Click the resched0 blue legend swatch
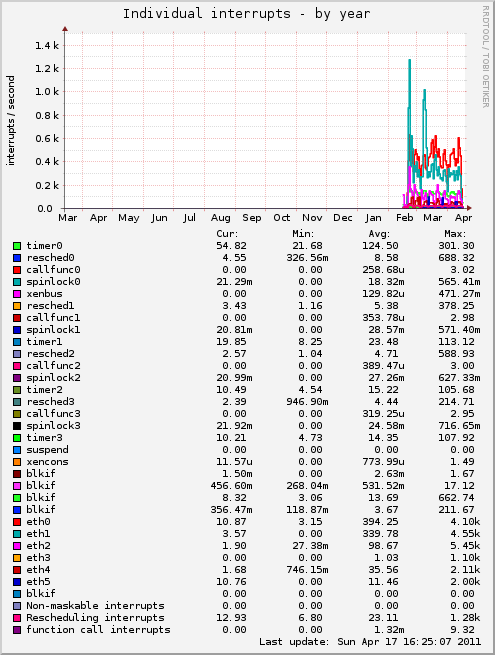This screenshot has width=495, height=655. click(x=17, y=258)
